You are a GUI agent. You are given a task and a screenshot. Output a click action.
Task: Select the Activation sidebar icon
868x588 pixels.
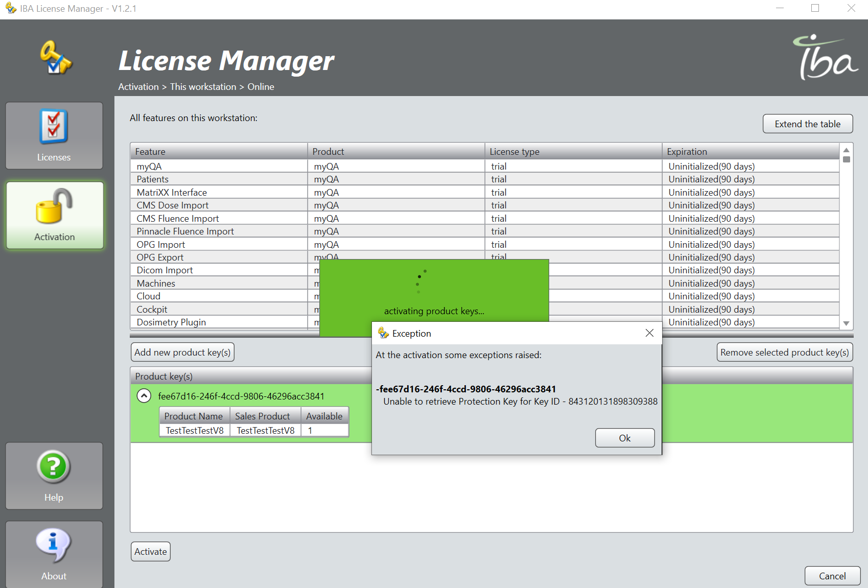[54, 215]
